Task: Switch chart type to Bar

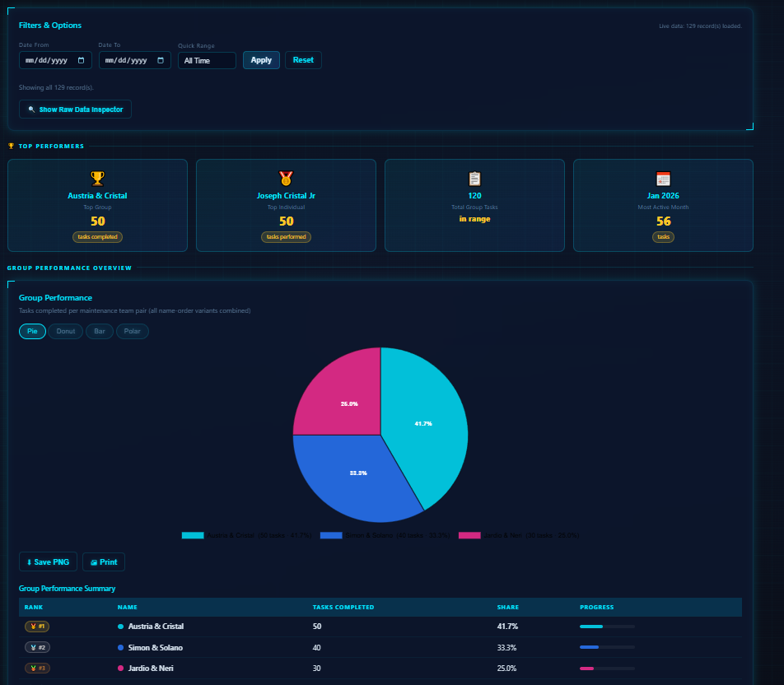Action: [x=99, y=331]
